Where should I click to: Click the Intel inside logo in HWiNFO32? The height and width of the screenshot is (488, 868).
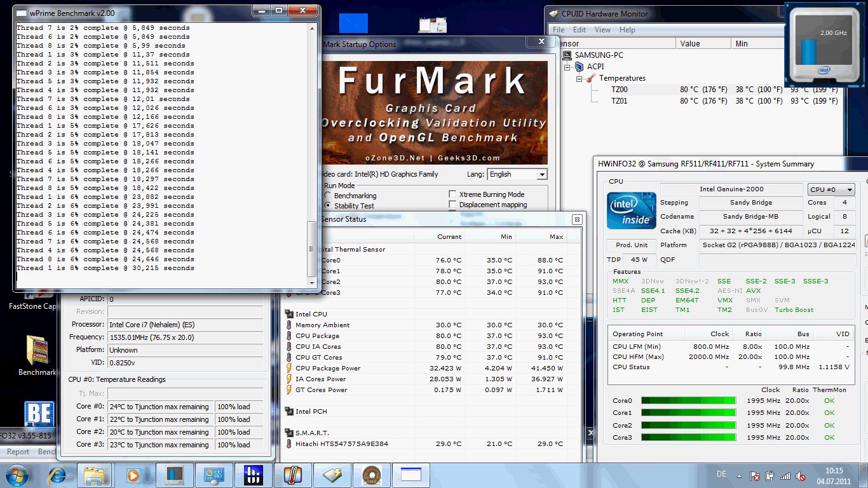(x=631, y=210)
